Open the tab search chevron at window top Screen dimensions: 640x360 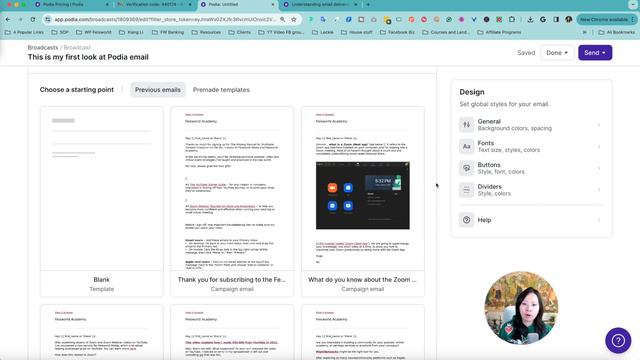point(632,4)
